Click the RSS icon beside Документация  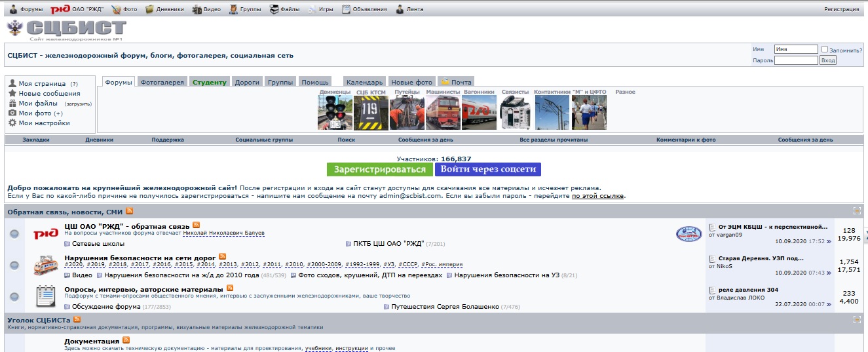click(126, 341)
